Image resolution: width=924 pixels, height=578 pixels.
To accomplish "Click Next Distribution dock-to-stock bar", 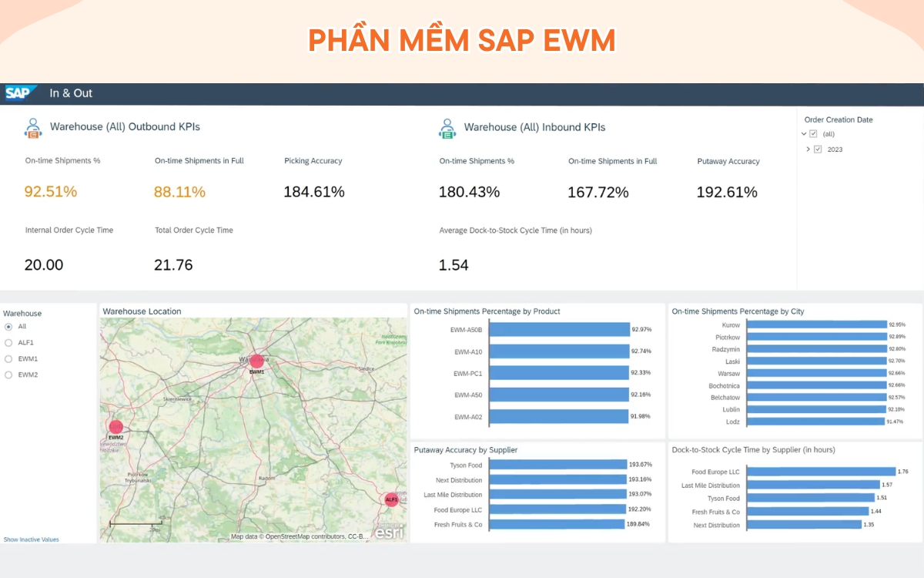I will coord(804,525).
